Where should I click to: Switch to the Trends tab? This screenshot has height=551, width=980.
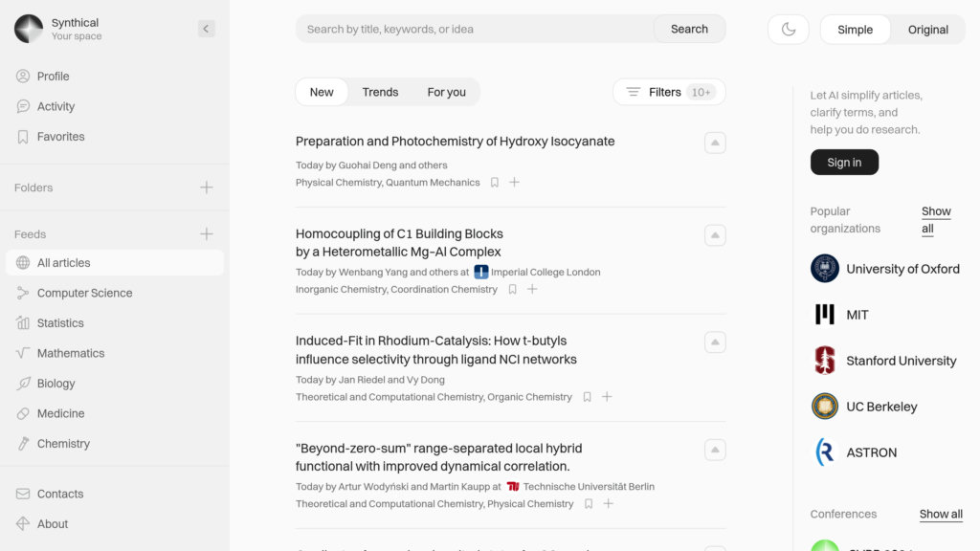[380, 92]
